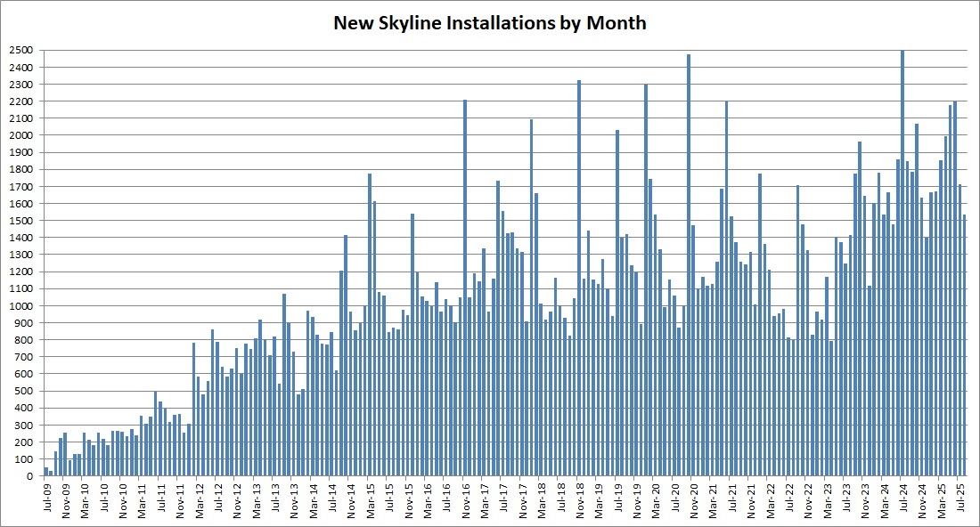This screenshot has height=527, width=980.
Task: Select the 2000 y-axis value
Action: coord(21,135)
